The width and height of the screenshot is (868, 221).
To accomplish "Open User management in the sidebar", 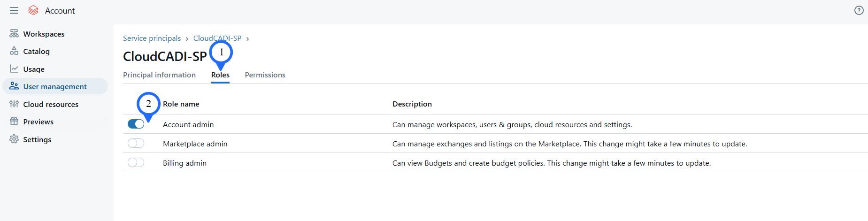I will pyautogui.click(x=55, y=86).
